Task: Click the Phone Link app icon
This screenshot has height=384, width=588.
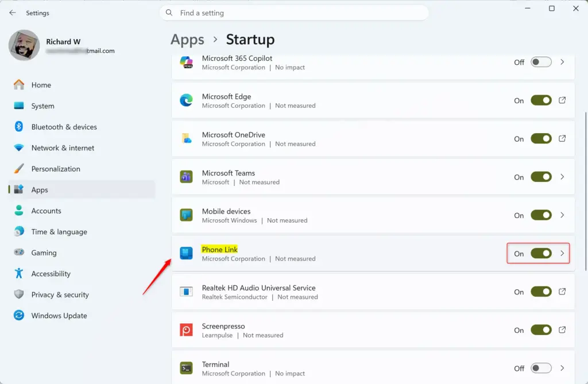Action: [186, 254]
